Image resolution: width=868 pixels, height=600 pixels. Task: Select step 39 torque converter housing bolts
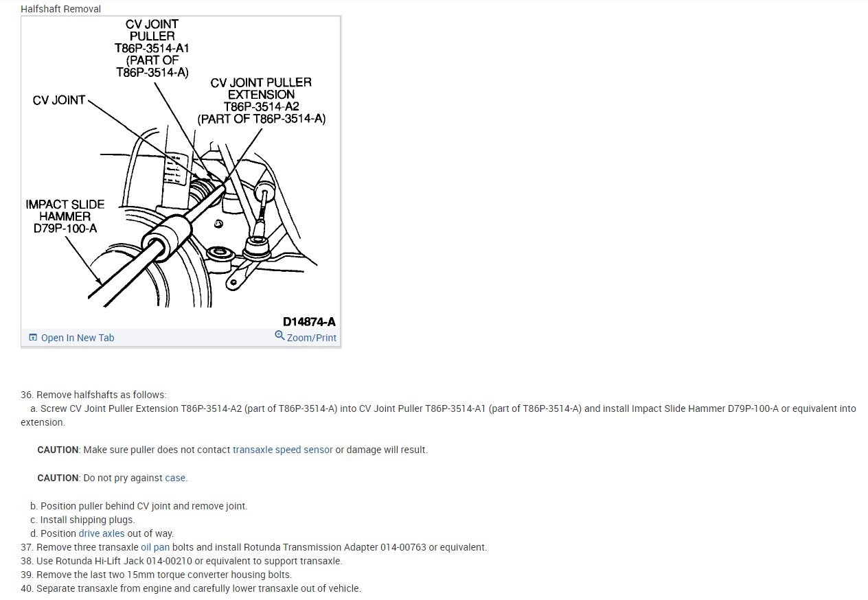pyautogui.click(x=156, y=575)
